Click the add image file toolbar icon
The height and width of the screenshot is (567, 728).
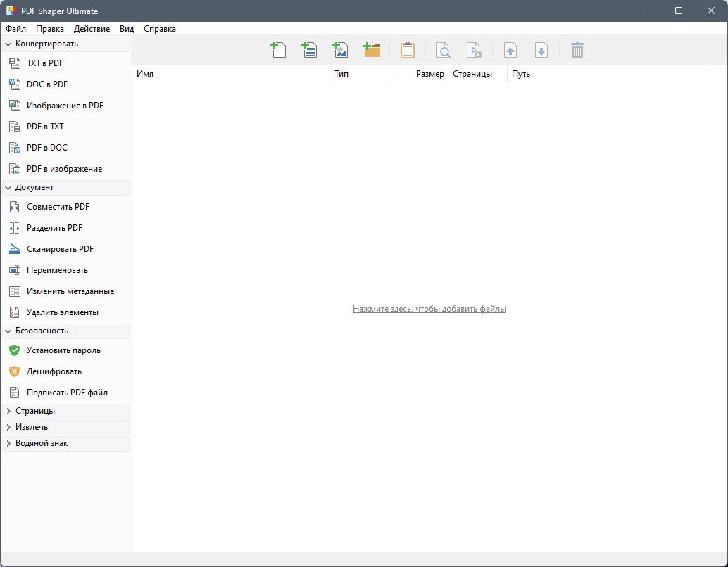coord(340,50)
